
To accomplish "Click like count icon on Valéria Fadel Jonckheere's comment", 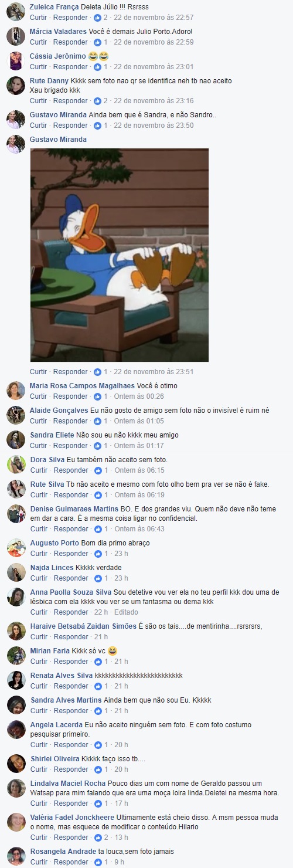I will 97,838.
